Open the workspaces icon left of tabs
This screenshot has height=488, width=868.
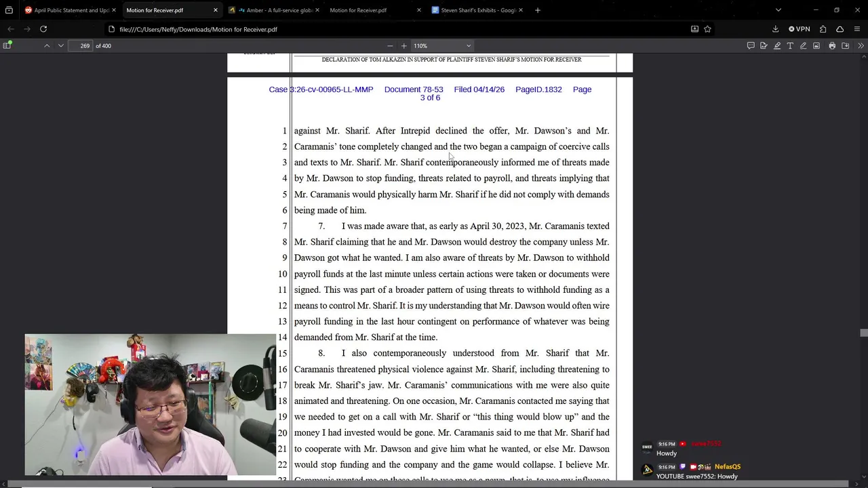pyautogui.click(x=9, y=10)
